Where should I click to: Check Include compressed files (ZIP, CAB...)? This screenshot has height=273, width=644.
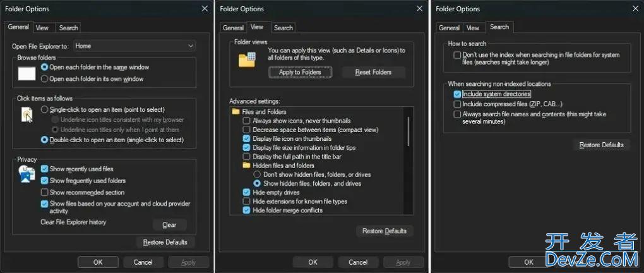point(457,104)
